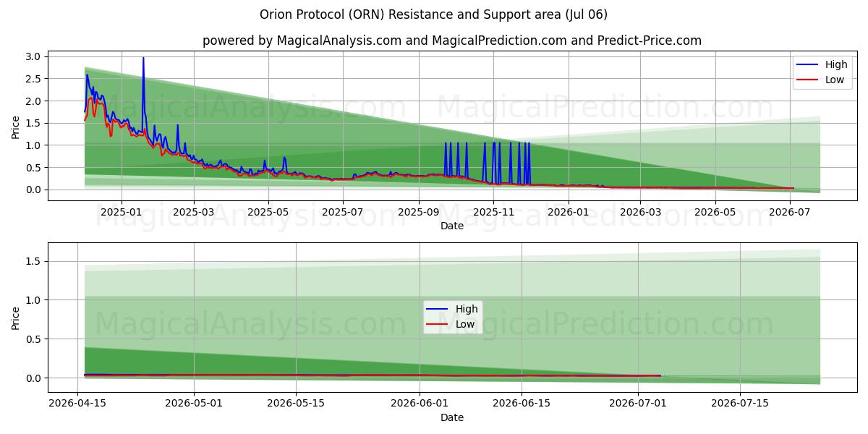This screenshot has height=434, width=868.
Task: Click the '2026-05-15' date tick on the bottom chart
Action: coord(296,404)
